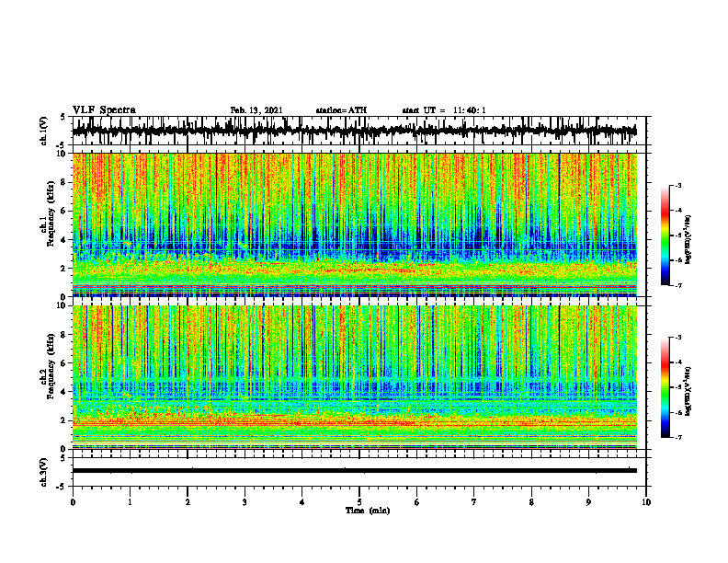
Task: Click the time axis tick label '1'
Action: click(130, 502)
